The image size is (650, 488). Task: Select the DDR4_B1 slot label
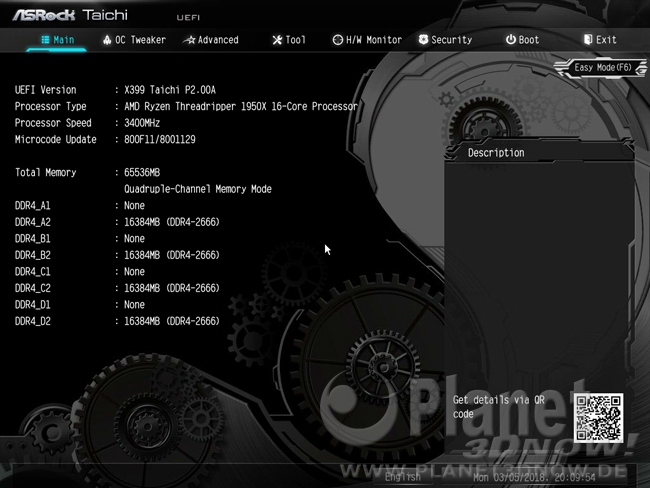tap(32, 239)
